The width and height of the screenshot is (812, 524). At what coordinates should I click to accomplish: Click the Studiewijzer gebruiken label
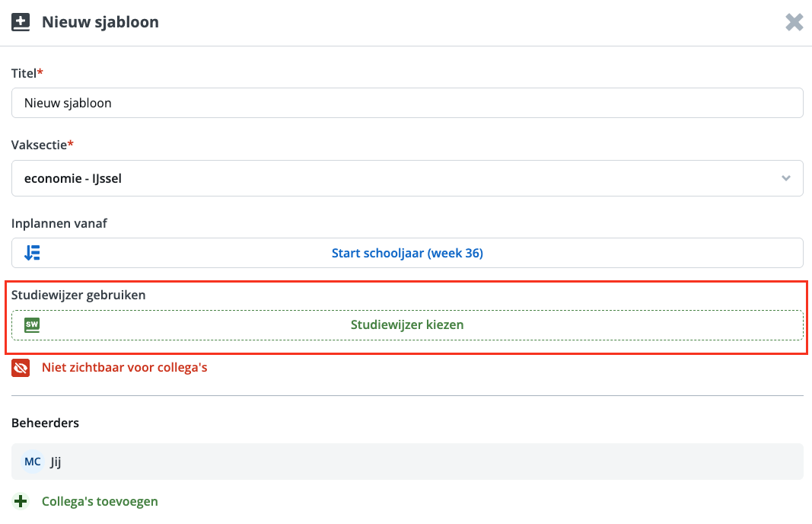[78, 295]
